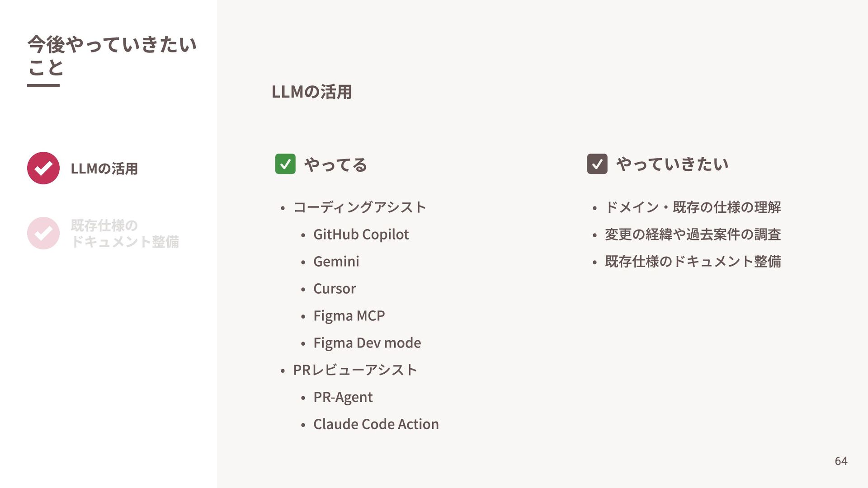The width and height of the screenshot is (868, 488).
Task: Click the GitHub Copilot bullet text
Action: (x=361, y=235)
